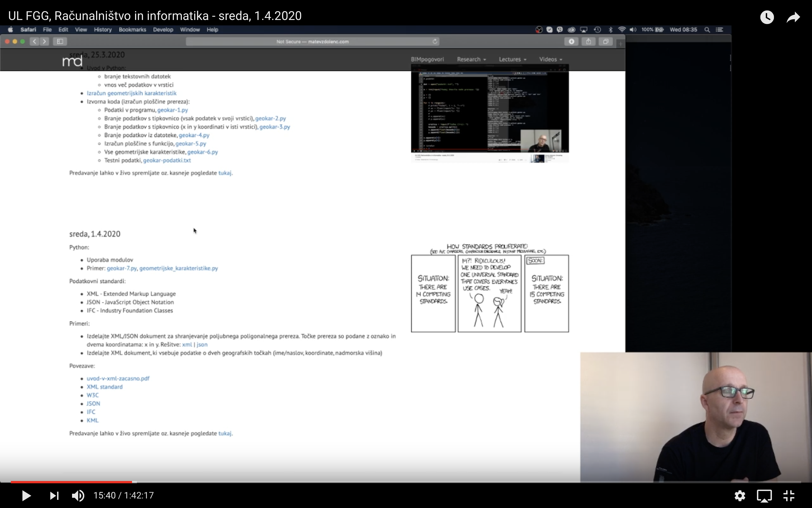The image size is (812, 508).
Task: Open Wi-Fi status menu
Action: click(622, 29)
